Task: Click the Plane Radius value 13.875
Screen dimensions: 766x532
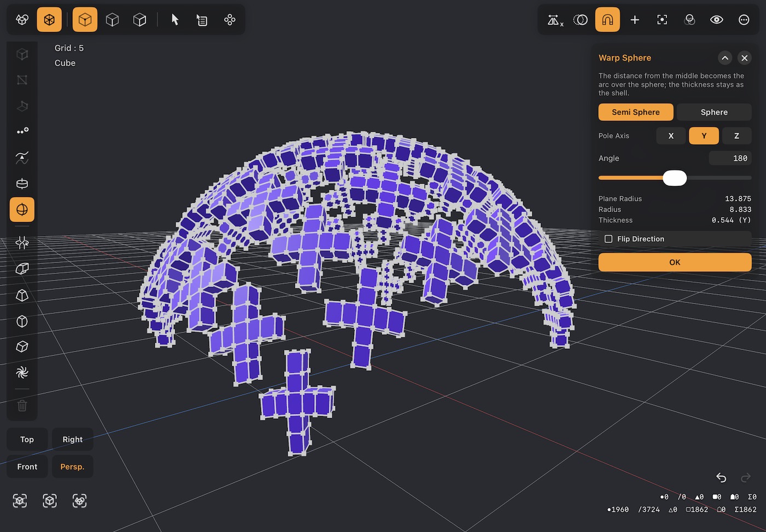Action: pos(738,199)
